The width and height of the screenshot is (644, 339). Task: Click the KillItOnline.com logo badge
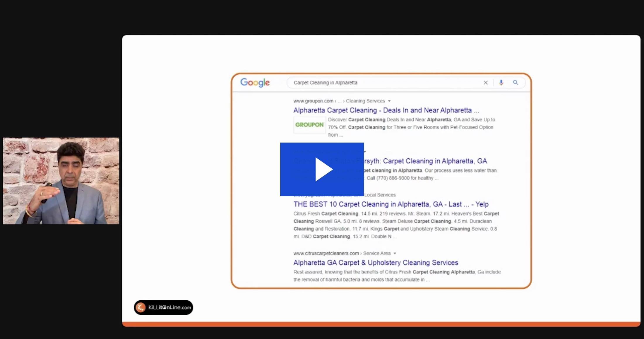163,307
